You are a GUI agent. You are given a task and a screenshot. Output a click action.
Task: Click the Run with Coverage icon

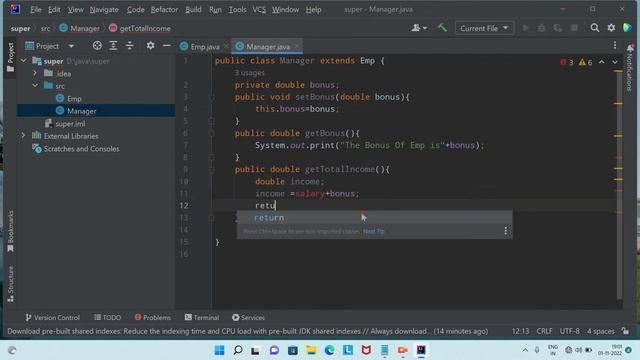558,28
